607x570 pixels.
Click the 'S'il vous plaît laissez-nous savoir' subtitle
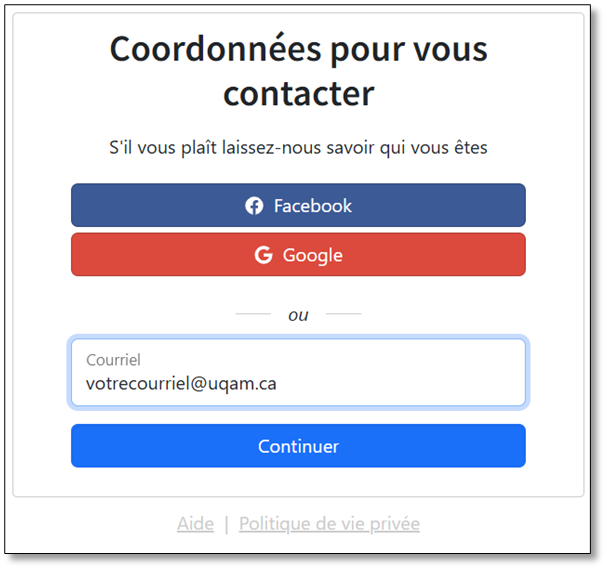click(298, 148)
